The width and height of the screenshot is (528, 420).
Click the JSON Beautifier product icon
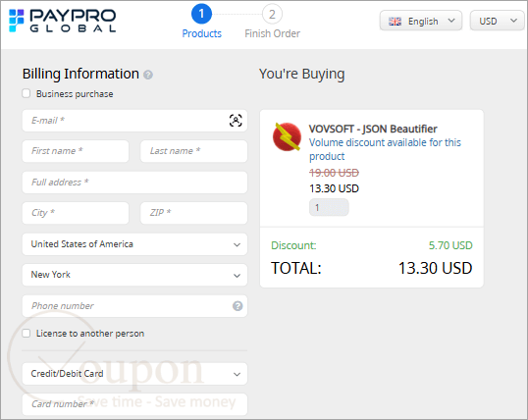287,136
